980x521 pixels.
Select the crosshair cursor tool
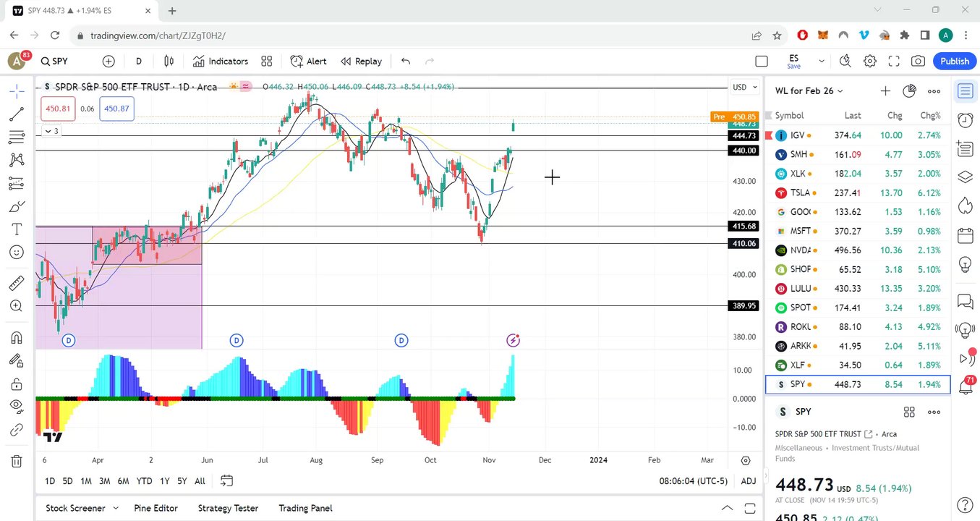17,91
